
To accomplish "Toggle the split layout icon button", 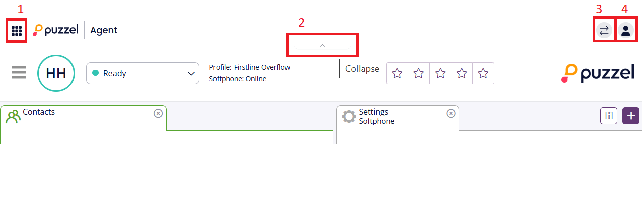I will [609, 115].
